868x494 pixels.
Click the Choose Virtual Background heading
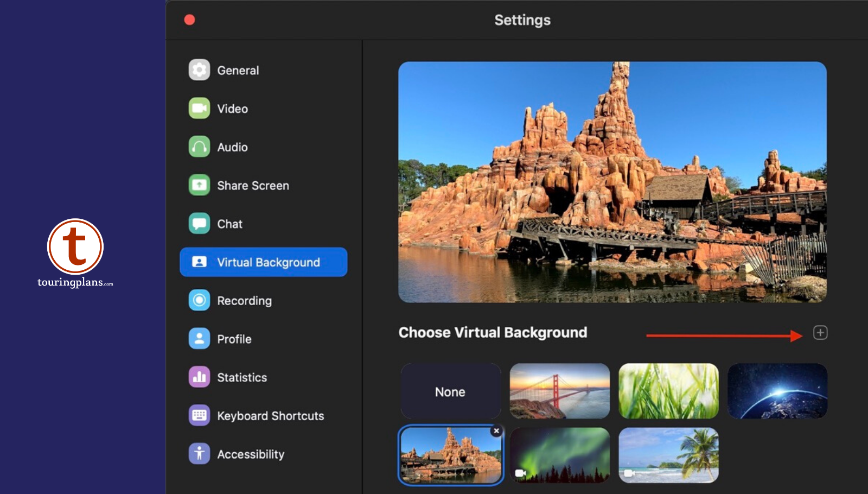493,332
